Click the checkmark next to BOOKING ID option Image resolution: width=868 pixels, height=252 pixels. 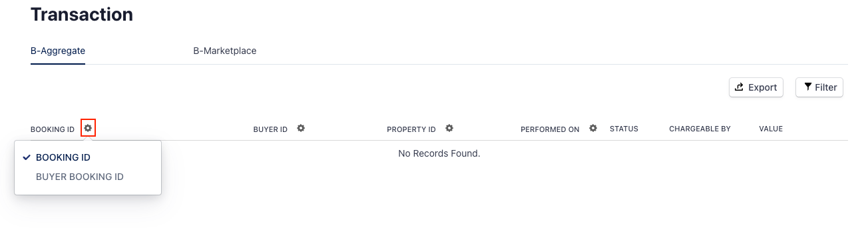point(27,157)
